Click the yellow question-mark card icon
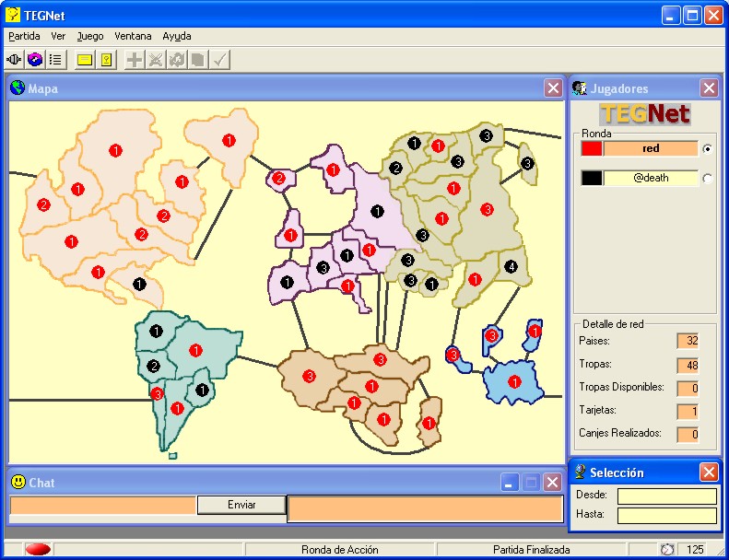729x560 pixels. coord(106,60)
